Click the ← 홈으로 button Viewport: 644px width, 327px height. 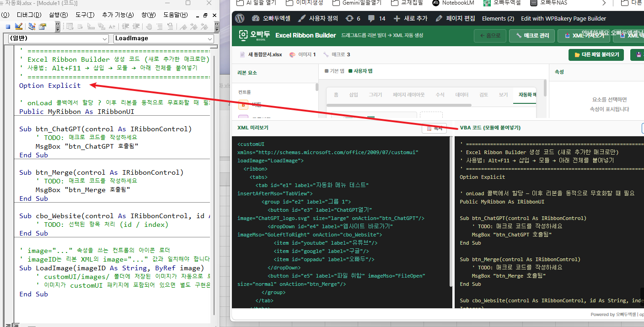491,35
